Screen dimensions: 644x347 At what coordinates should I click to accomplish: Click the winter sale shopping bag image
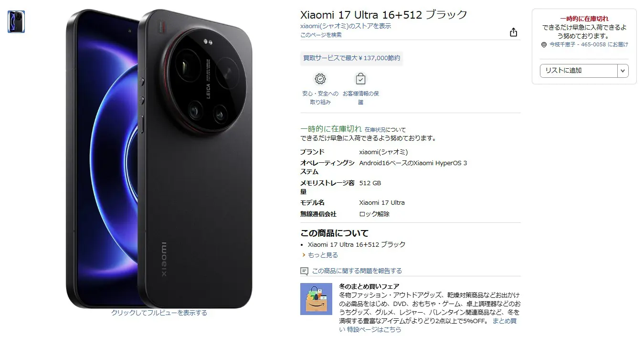click(x=316, y=299)
